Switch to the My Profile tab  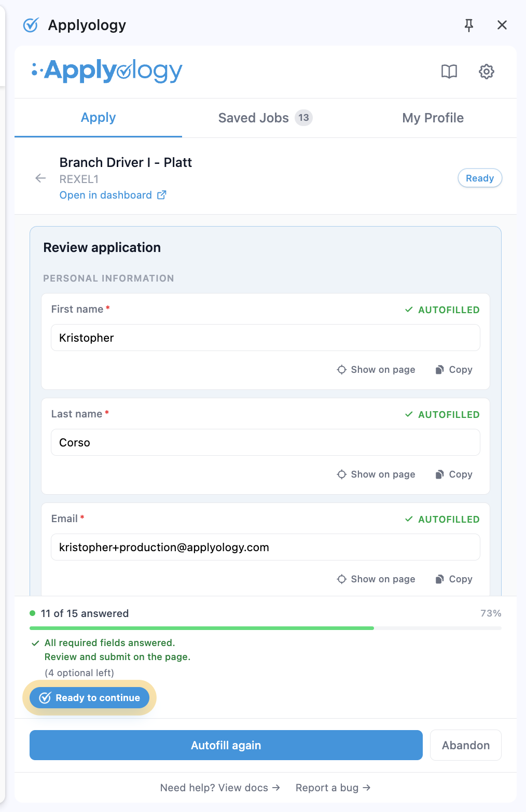point(433,118)
